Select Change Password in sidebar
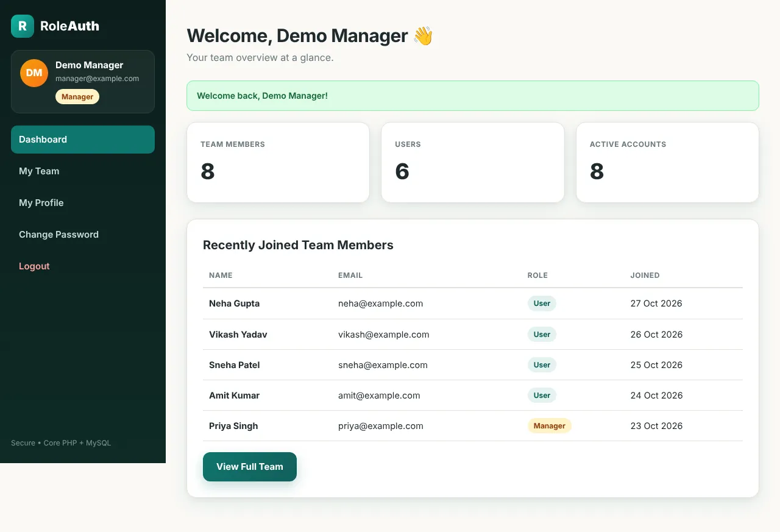This screenshot has width=780, height=532. (x=83, y=235)
